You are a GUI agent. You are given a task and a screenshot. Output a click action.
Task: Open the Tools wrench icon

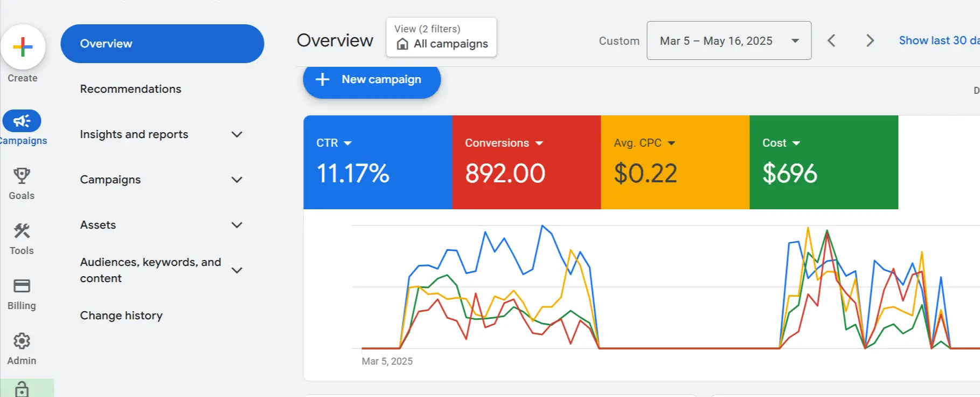[22, 231]
